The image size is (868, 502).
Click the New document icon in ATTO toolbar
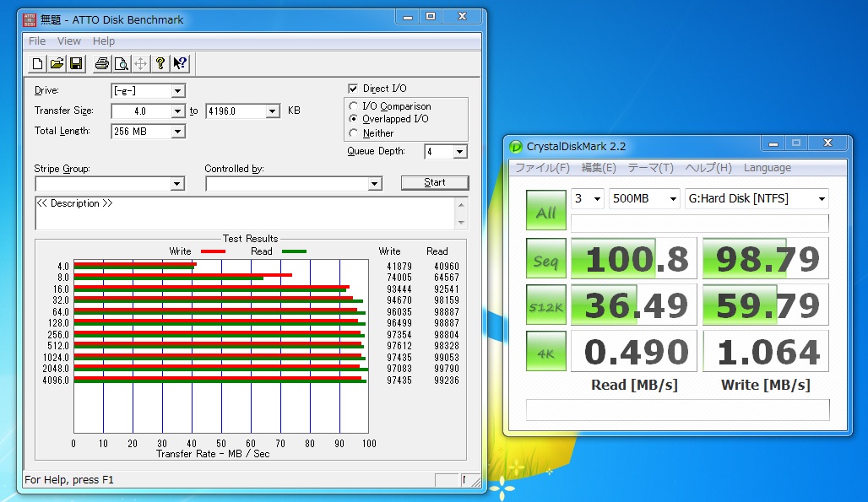tap(37, 64)
